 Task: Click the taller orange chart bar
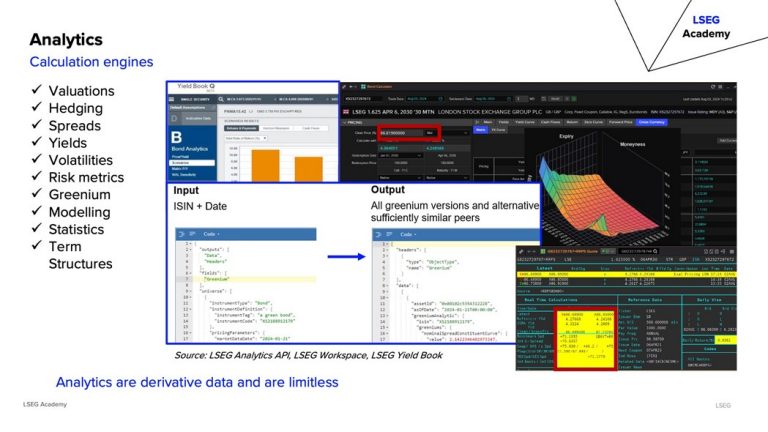(265, 166)
